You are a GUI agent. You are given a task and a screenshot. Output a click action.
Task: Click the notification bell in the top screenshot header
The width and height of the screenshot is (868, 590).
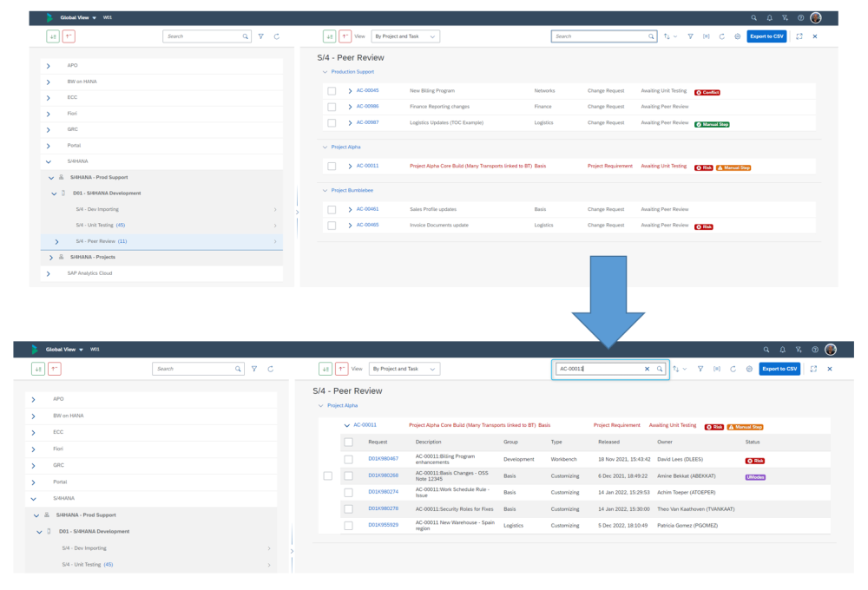tap(769, 17)
